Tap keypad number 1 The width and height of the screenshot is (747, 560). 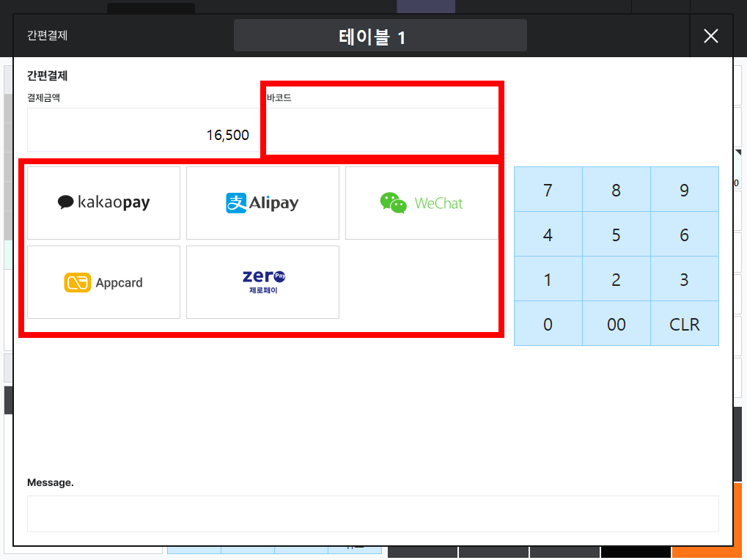click(548, 279)
